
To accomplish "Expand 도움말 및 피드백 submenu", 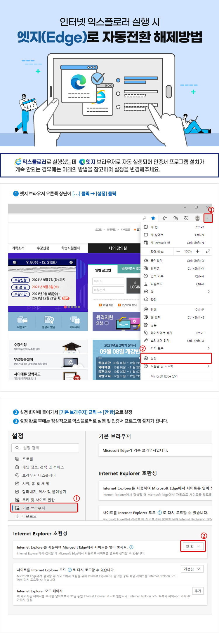I will pos(176,366).
